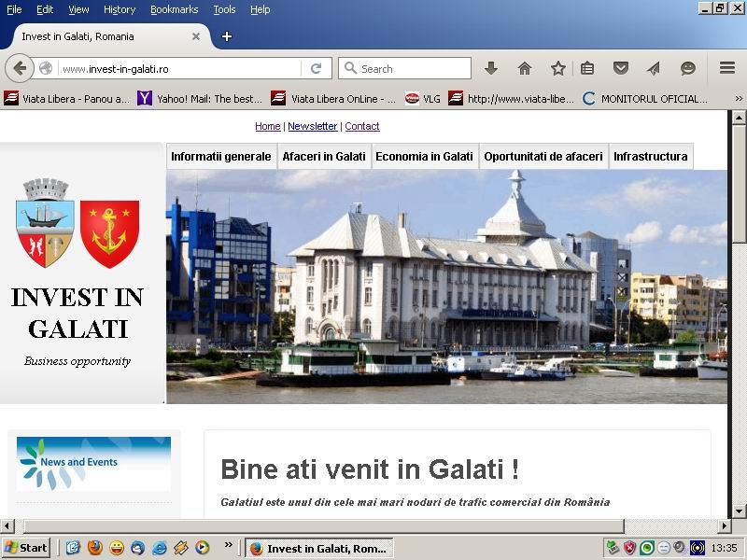This screenshot has height=560, width=747.
Task: Reload the page using the refresh icon
Action: (x=317, y=68)
